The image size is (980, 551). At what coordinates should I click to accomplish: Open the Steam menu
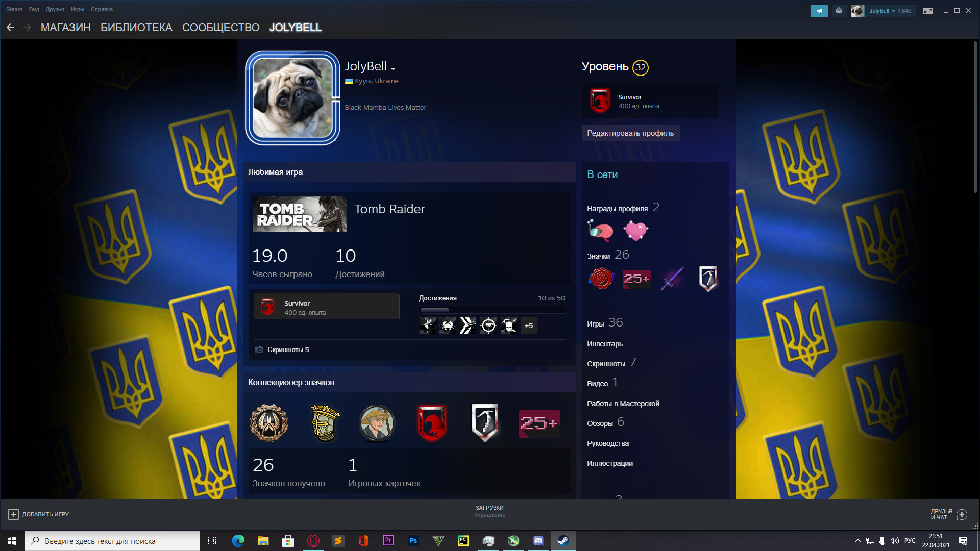[14, 9]
